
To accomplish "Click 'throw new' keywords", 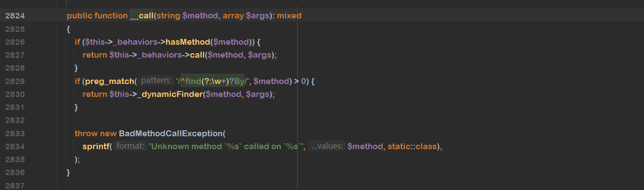I will pyautogui.click(x=95, y=133).
